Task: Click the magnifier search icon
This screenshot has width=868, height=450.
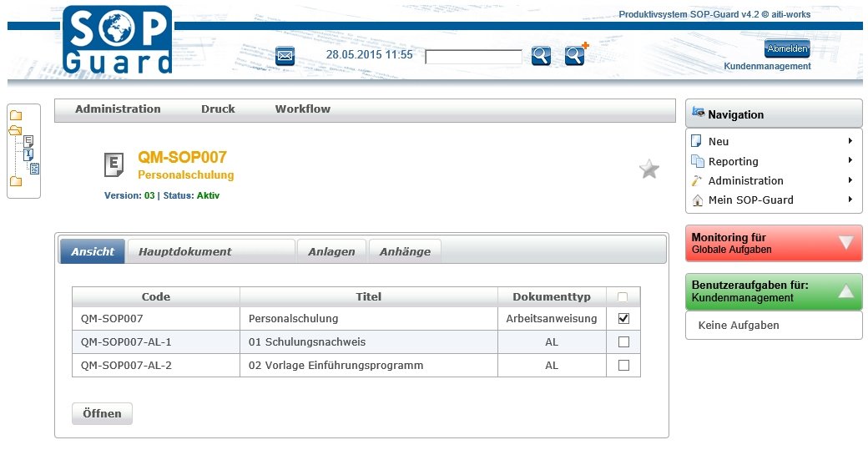Action: [541, 56]
